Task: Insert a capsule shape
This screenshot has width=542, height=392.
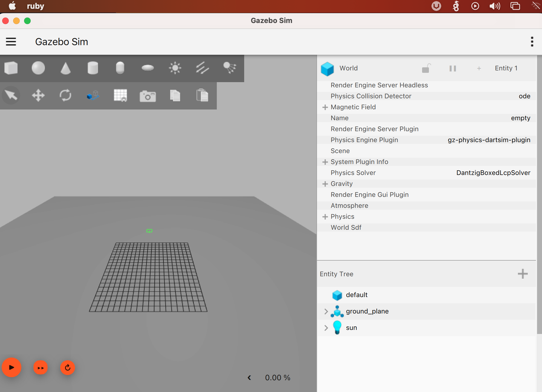Action: tap(120, 68)
